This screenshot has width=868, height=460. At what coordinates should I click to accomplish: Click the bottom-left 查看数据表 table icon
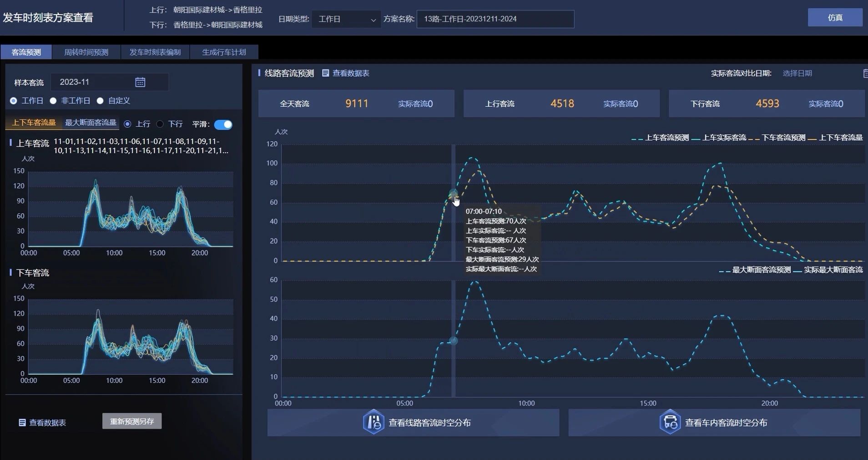tap(22, 423)
